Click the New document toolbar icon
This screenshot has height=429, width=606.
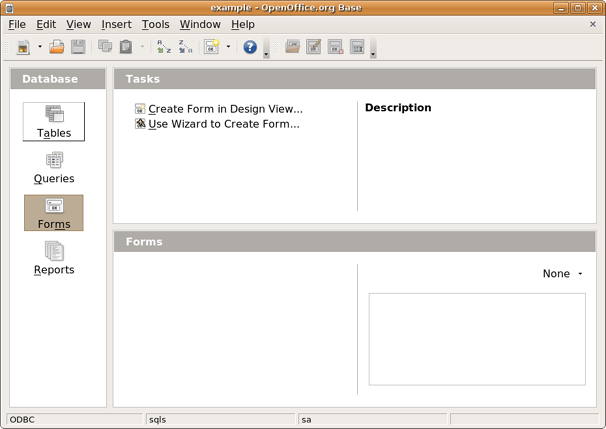pos(23,47)
